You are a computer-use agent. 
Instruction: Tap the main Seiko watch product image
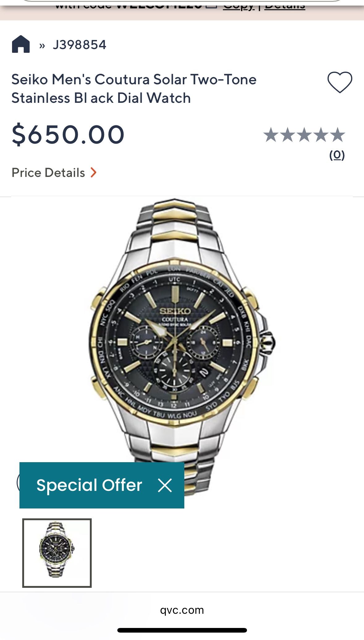tap(182, 343)
